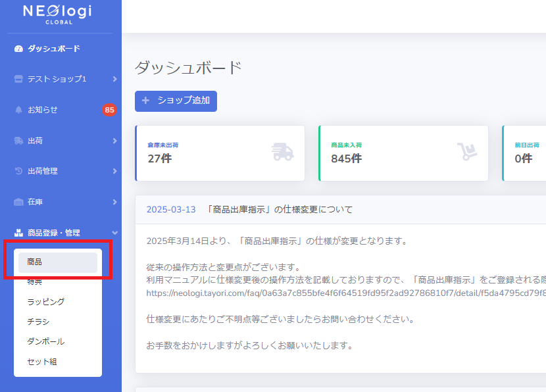Expand the 出荷管理 submenu chevron

pyautogui.click(x=115, y=171)
